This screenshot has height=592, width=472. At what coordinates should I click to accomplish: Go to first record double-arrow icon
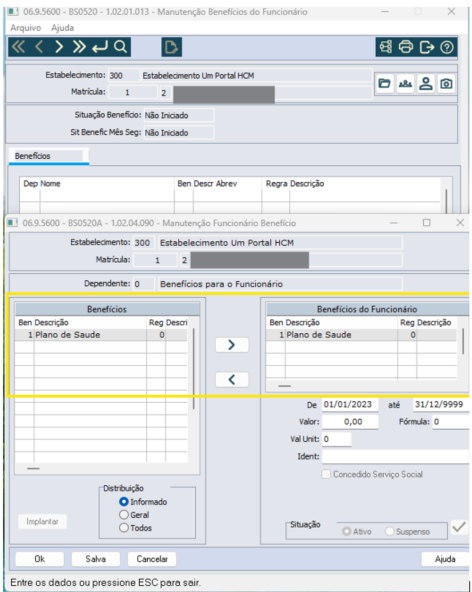[19, 47]
